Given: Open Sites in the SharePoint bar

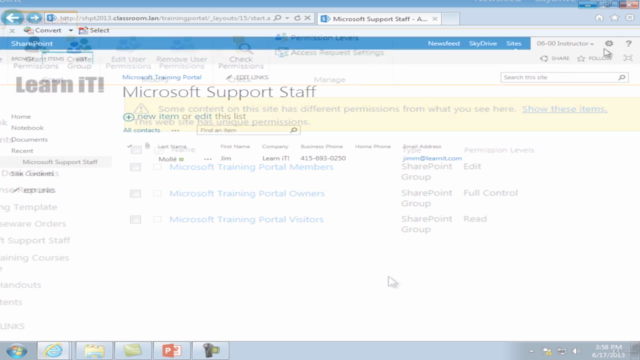Looking at the screenshot, I should [513, 43].
